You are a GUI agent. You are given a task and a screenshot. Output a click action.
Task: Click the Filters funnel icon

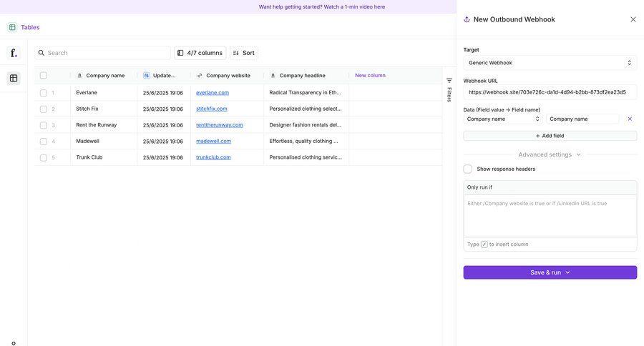(449, 81)
